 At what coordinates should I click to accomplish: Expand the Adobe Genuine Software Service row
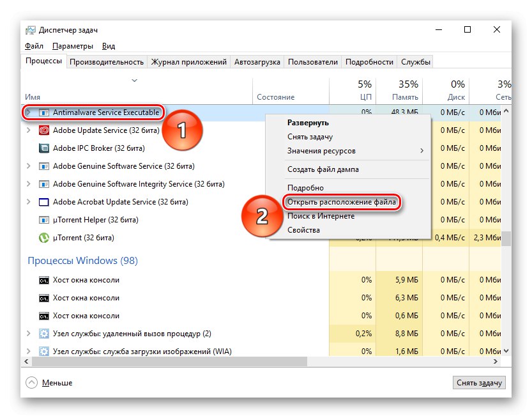[x=28, y=166]
